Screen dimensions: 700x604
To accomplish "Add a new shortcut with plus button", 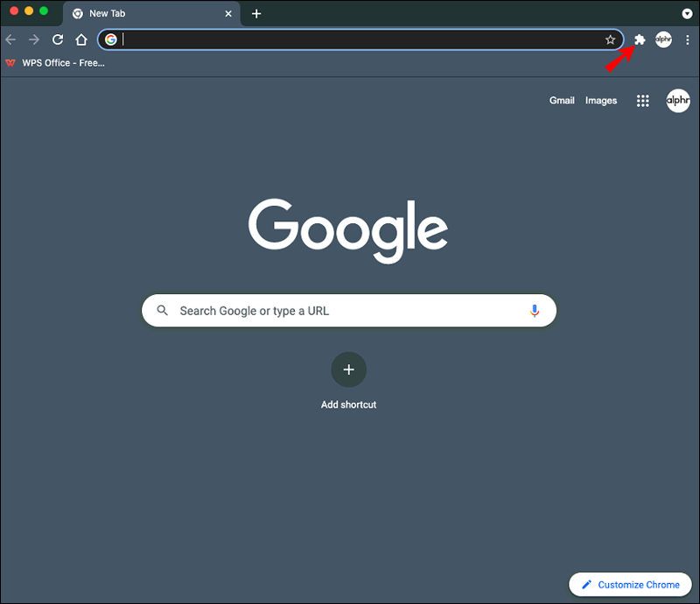I will click(348, 369).
